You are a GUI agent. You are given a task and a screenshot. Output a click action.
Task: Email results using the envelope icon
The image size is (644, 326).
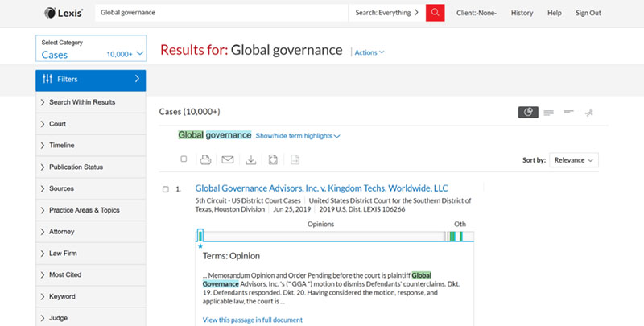point(228,159)
